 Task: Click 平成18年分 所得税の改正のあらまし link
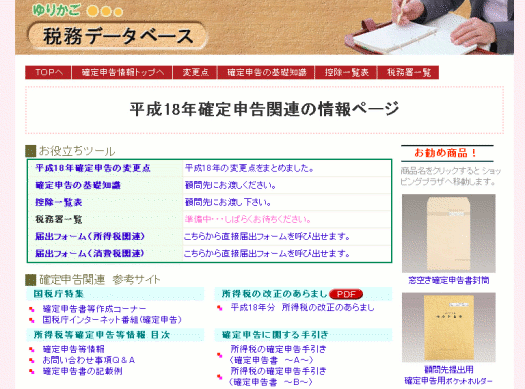pyautogui.click(x=302, y=307)
